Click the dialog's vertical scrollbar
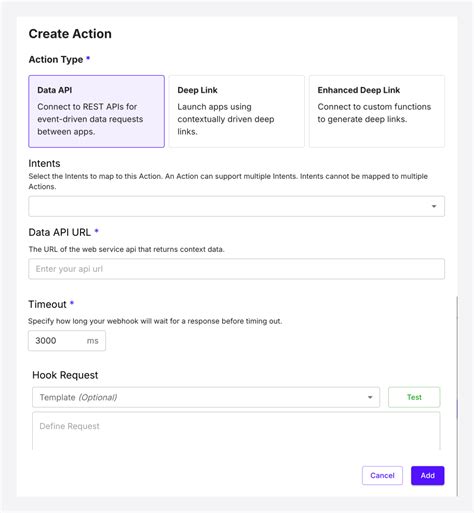The image size is (474, 513). (x=457, y=396)
